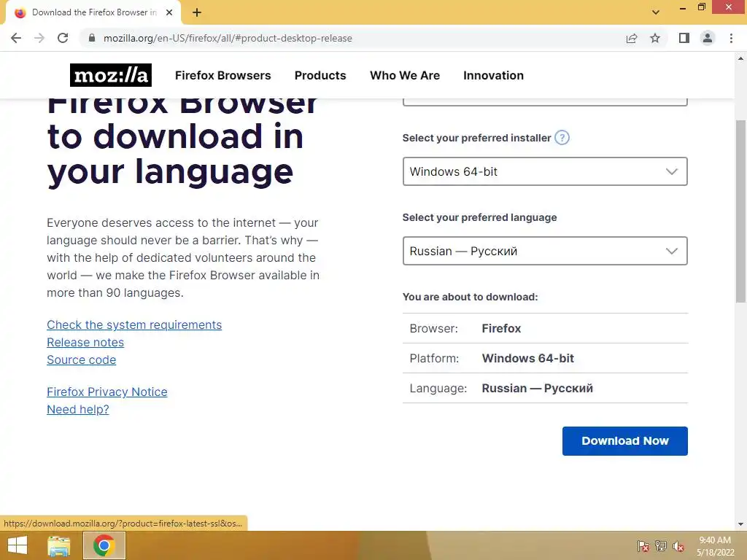Open the side panel icon

coord(684,38)
